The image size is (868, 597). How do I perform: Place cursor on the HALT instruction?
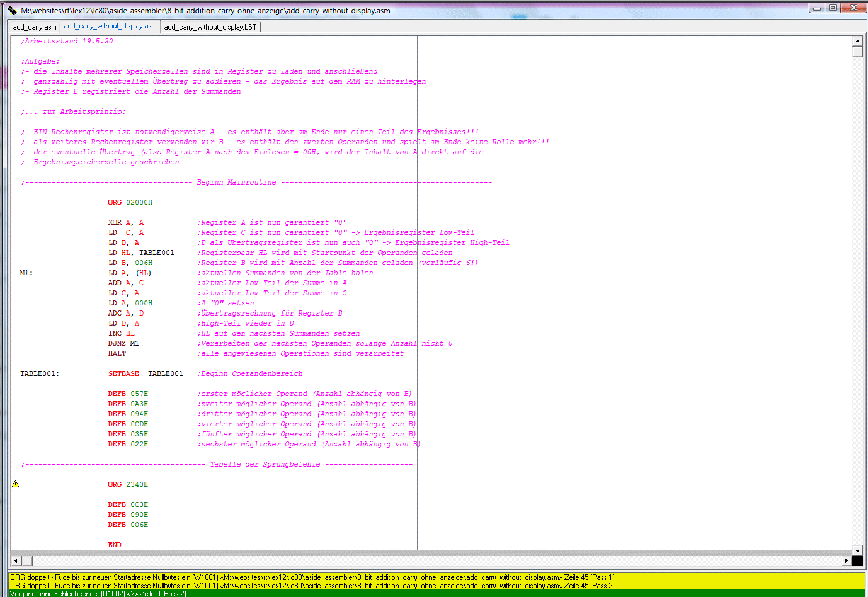point(117,354)
